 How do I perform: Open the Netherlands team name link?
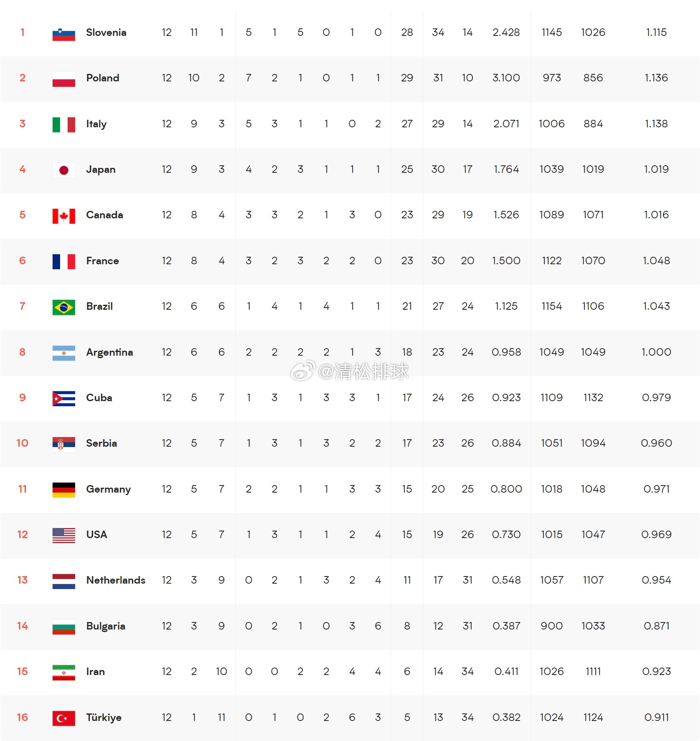pyautogui.click(x=116, y=580)
